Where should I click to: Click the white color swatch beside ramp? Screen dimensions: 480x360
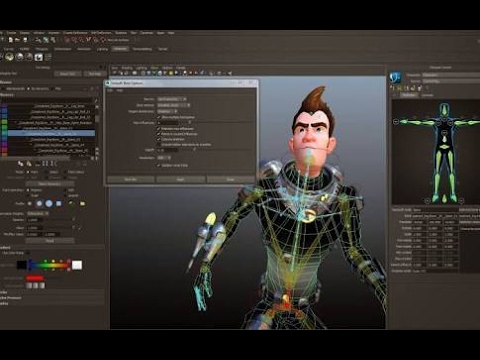tap(77, 265)
